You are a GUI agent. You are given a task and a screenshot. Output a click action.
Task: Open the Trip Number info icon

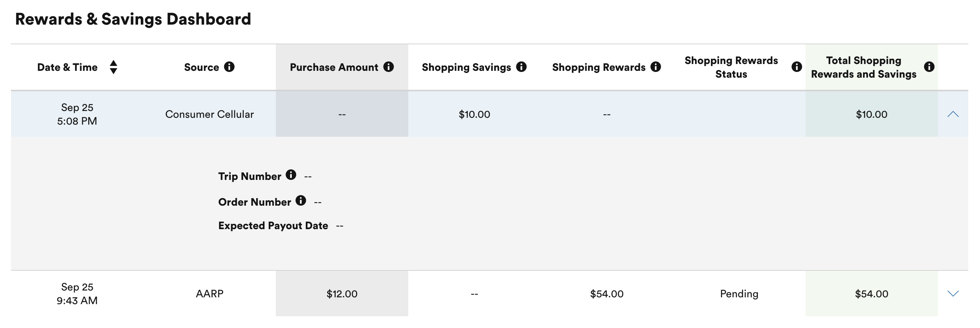(x=291, y=175)
